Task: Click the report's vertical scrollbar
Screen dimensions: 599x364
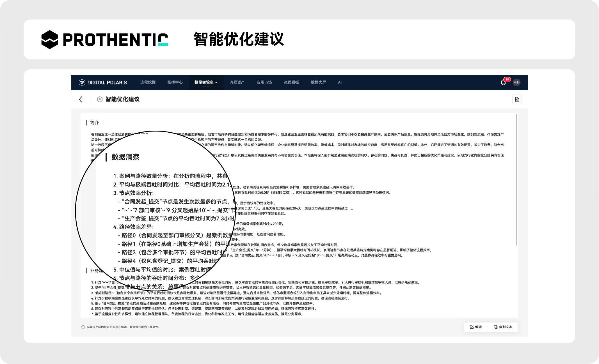Action: [516, 179]
